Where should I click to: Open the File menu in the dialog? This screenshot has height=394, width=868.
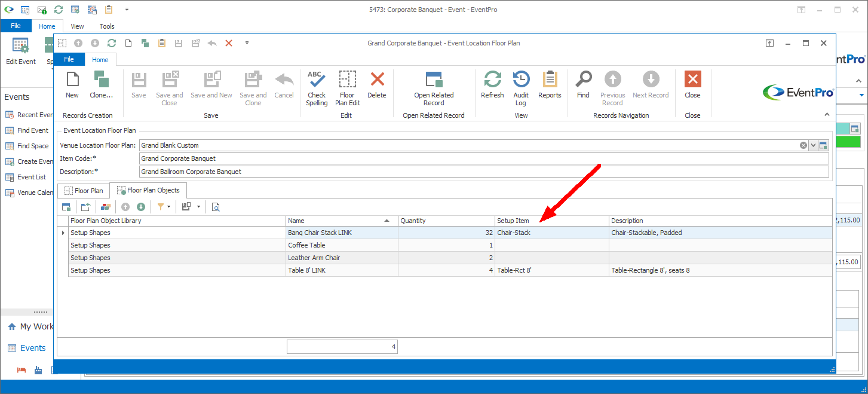click(69, 59)
